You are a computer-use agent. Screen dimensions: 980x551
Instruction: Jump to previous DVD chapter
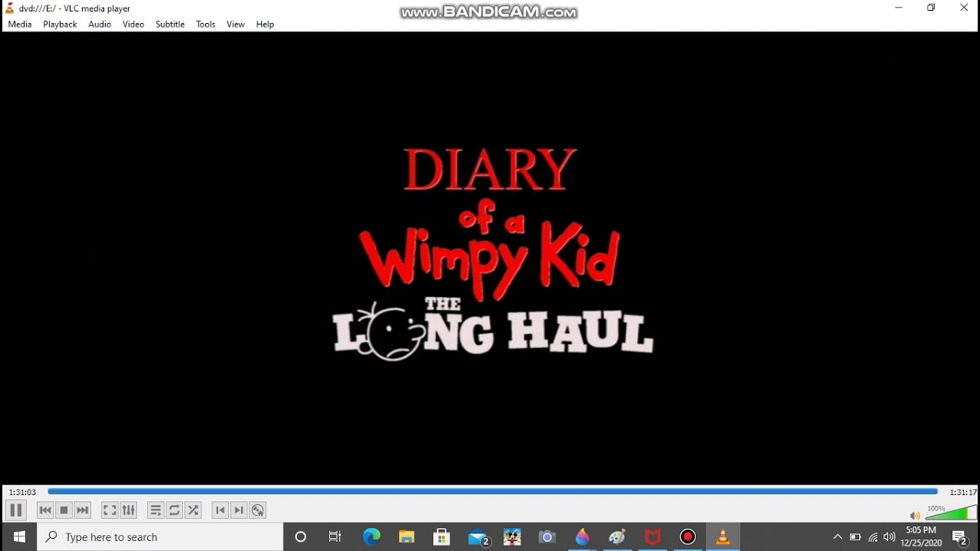click(x=220, y=510)
